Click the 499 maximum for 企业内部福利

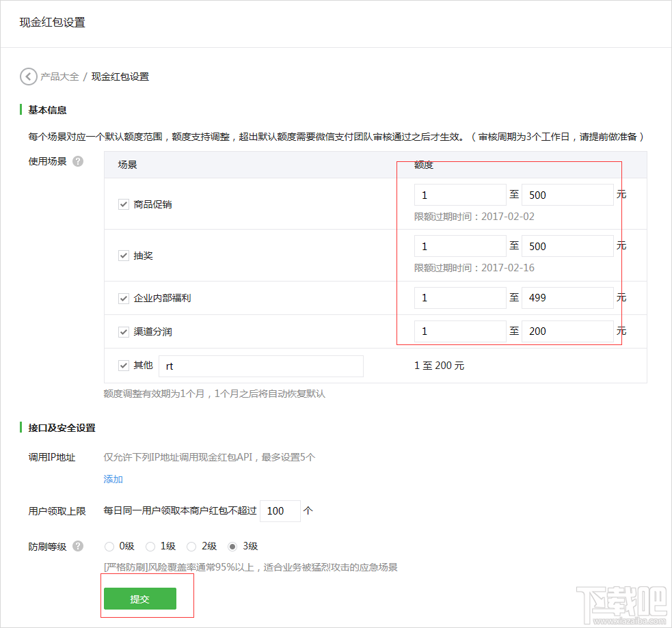[567, 298]
